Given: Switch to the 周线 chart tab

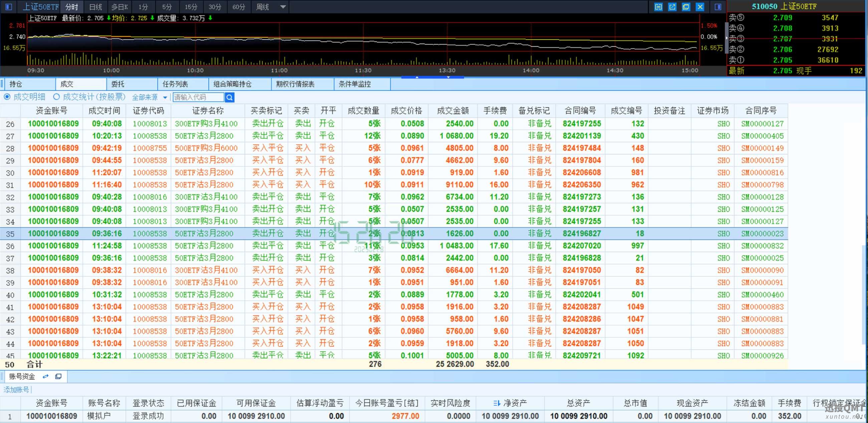Looking at the screenshot, I should 262,7.
